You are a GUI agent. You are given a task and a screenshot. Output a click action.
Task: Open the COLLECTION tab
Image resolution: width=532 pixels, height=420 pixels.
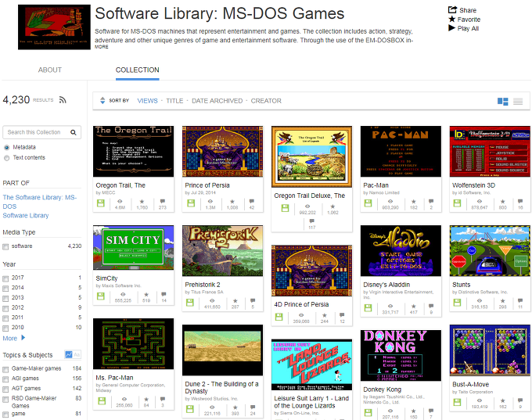tap(138, 70)
